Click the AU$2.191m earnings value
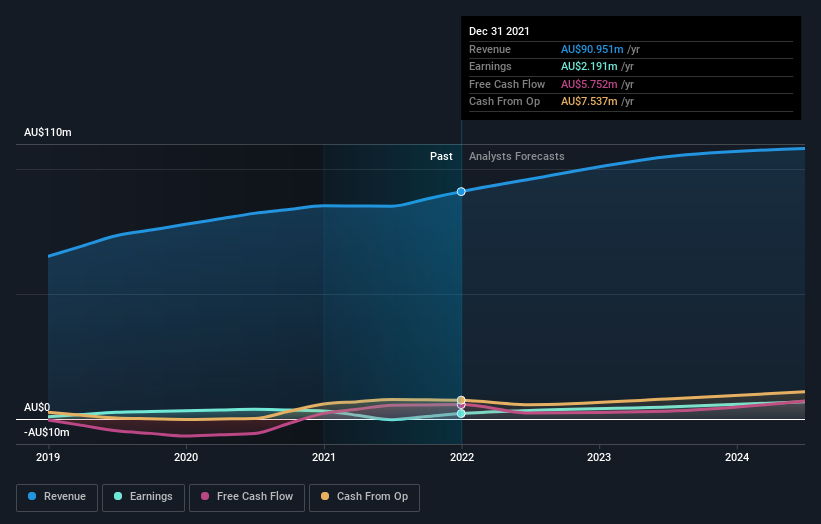 click(x=589, y=66)
